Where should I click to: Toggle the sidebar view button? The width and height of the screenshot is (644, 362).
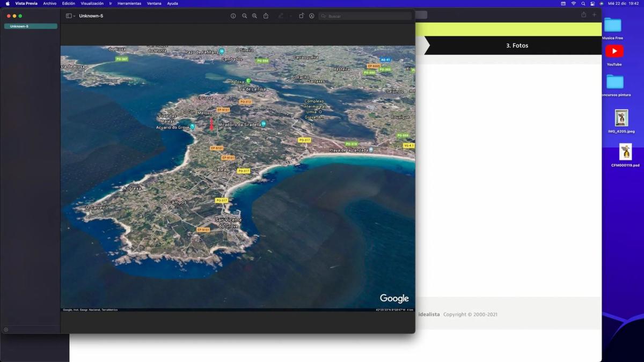pyautogui.click(x=69, y=16)
